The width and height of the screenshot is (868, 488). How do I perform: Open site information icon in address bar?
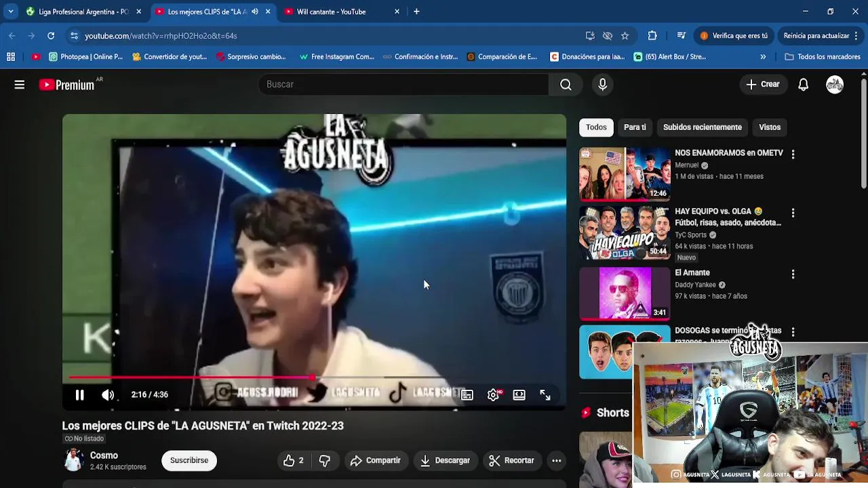[74, 35]
